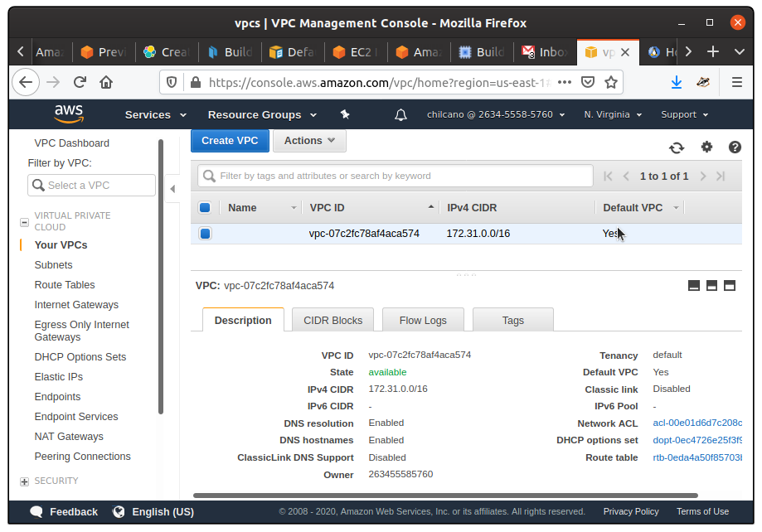Open the N. Virginia region dropdown
This screenshot has height=532, width=762.
pos(613,114)
